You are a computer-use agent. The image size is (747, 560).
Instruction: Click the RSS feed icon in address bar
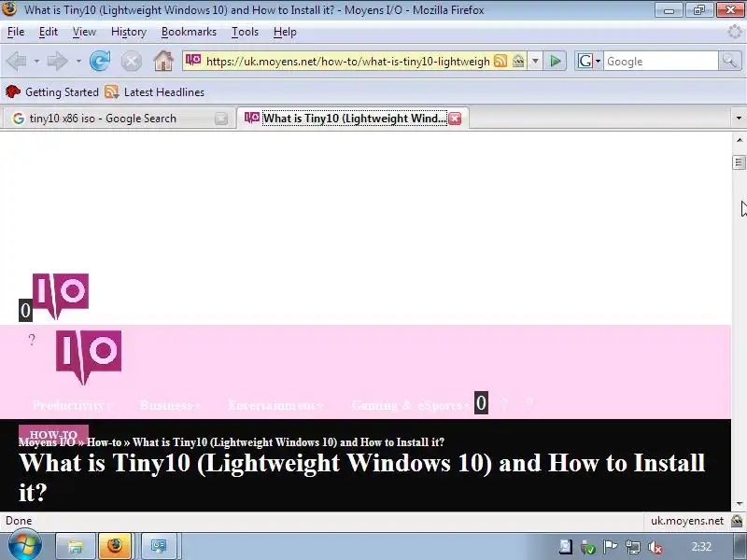click(500, 61)
